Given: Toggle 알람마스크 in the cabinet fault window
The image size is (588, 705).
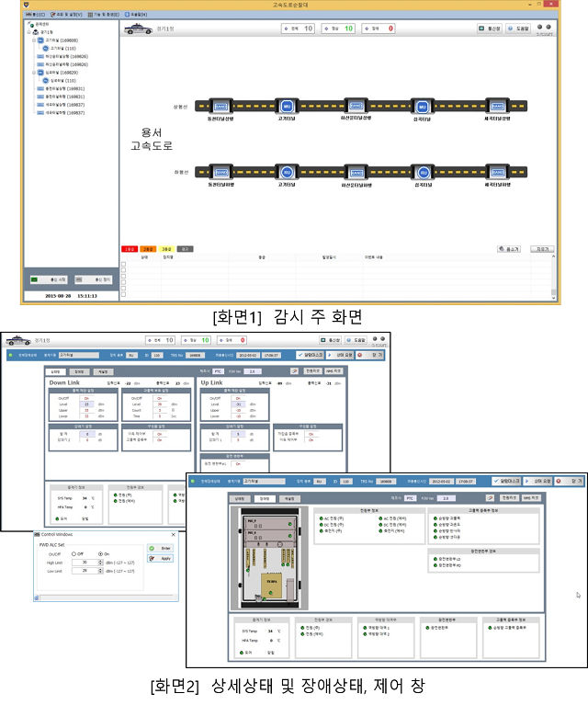Looking at the screenshot, I should click(506, 481).
